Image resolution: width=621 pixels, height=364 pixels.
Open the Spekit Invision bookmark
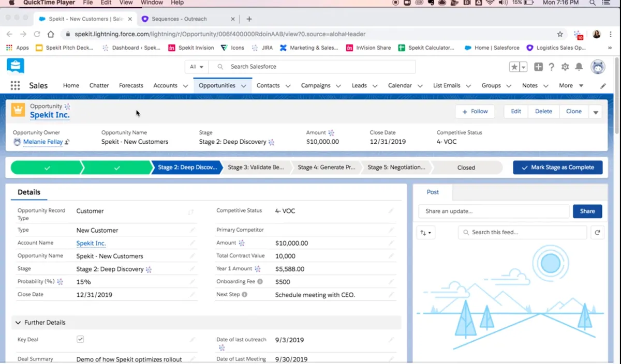click(x=191, y=48)
